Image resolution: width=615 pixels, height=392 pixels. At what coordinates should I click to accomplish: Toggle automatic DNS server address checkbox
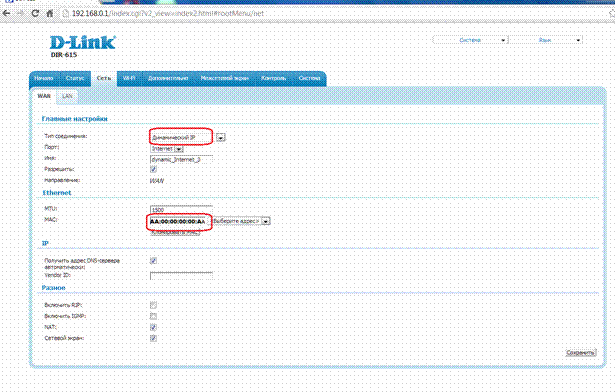153,261
